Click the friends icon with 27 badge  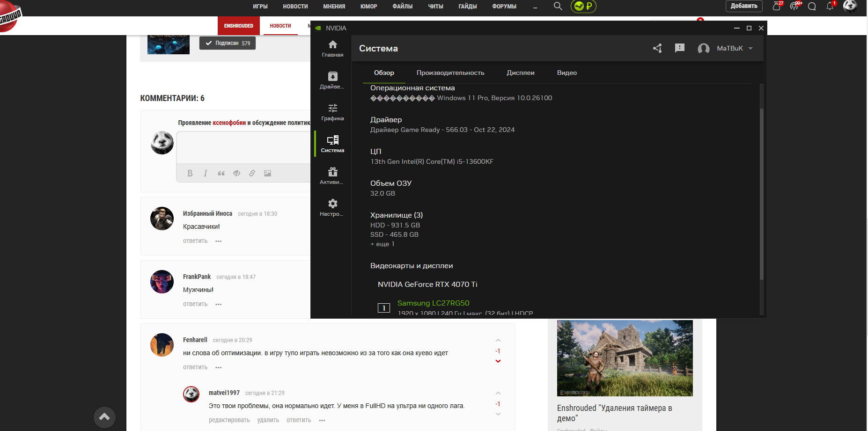tap(777, 6)
